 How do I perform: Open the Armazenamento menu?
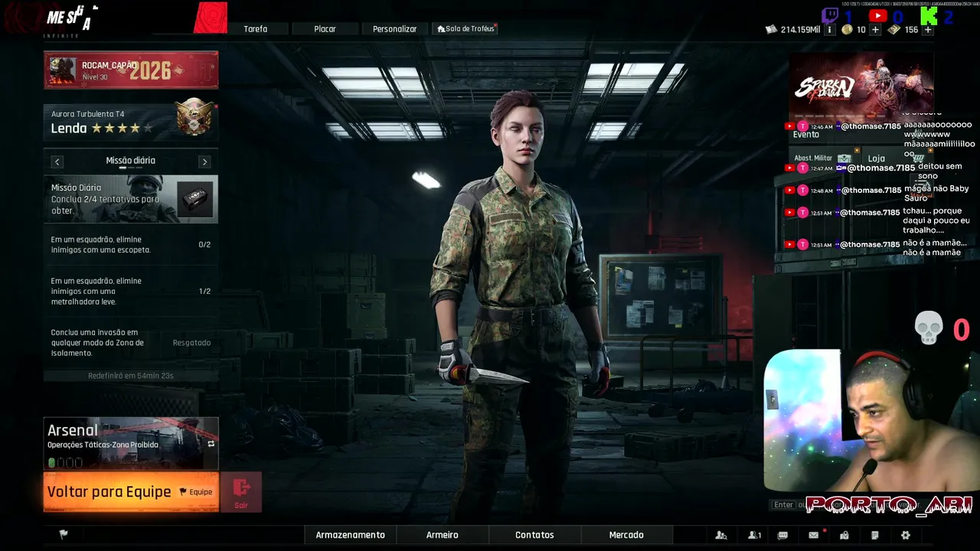coord(351,535)
